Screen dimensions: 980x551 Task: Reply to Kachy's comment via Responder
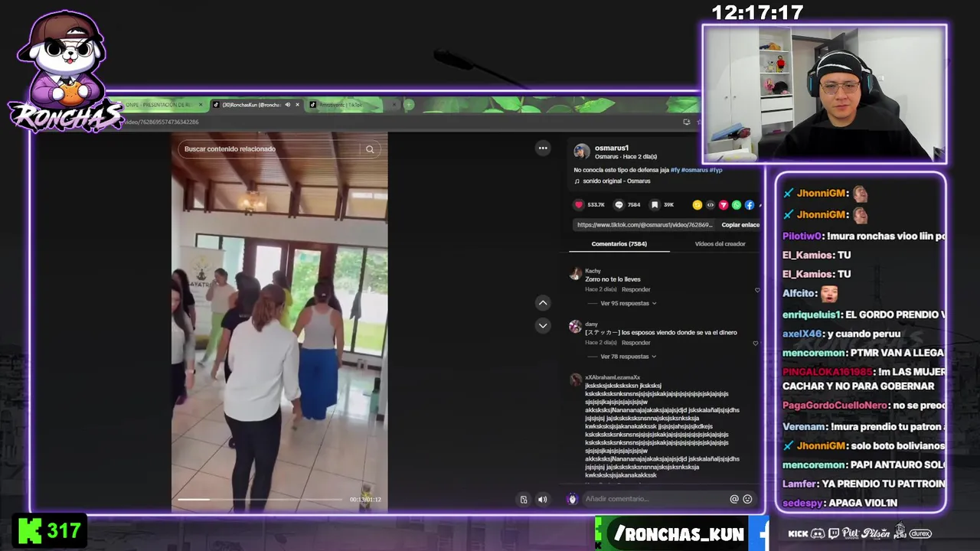pyautogui.click(x=635, y=290)
